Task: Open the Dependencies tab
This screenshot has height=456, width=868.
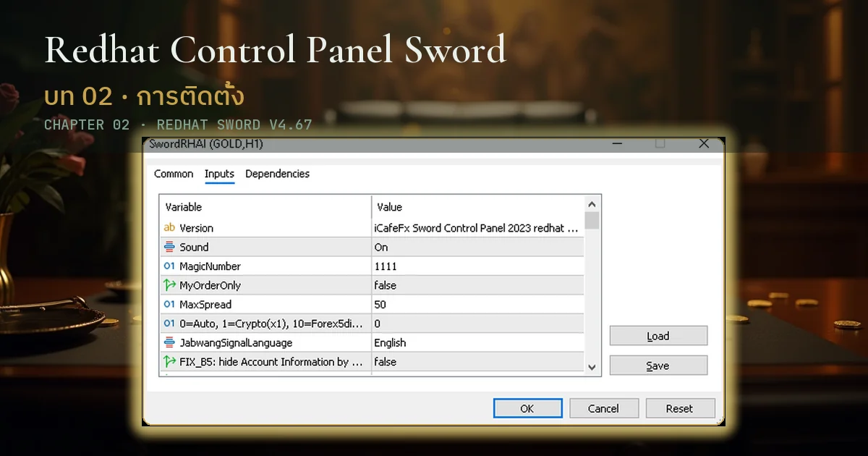Action: click(277, 174)
